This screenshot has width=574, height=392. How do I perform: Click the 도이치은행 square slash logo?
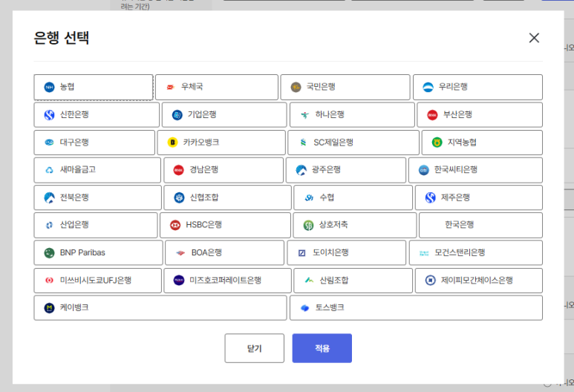click(x=301, y=253)
